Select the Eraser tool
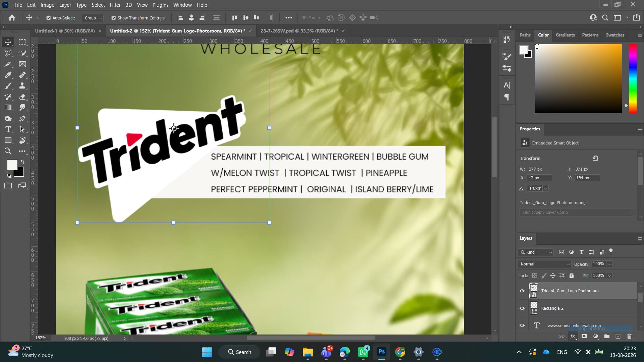Image resolution: width=644 pixels, height=362 pixels. 22,97
